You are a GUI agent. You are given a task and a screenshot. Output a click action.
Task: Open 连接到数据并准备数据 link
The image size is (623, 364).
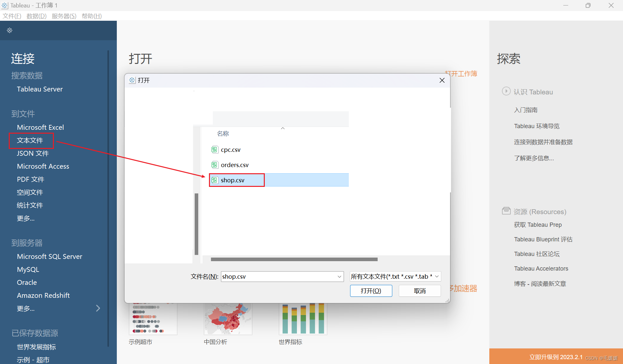543,142
